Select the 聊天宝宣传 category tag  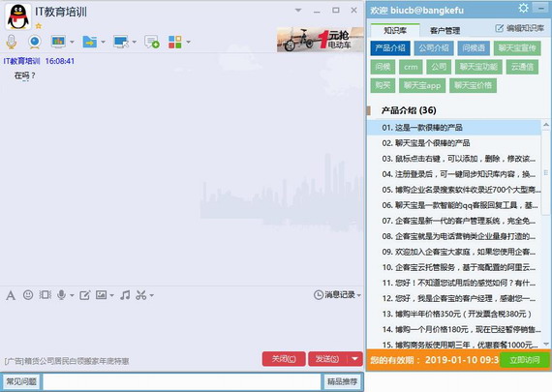[517, 47]
